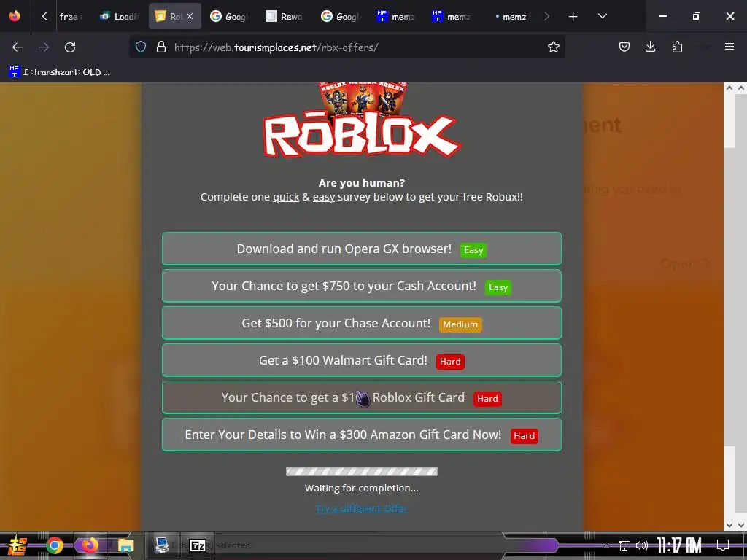747x560 pixels.
Task: Open a new tab with plus
Action: pyautogui.click(x=573, y=17)
